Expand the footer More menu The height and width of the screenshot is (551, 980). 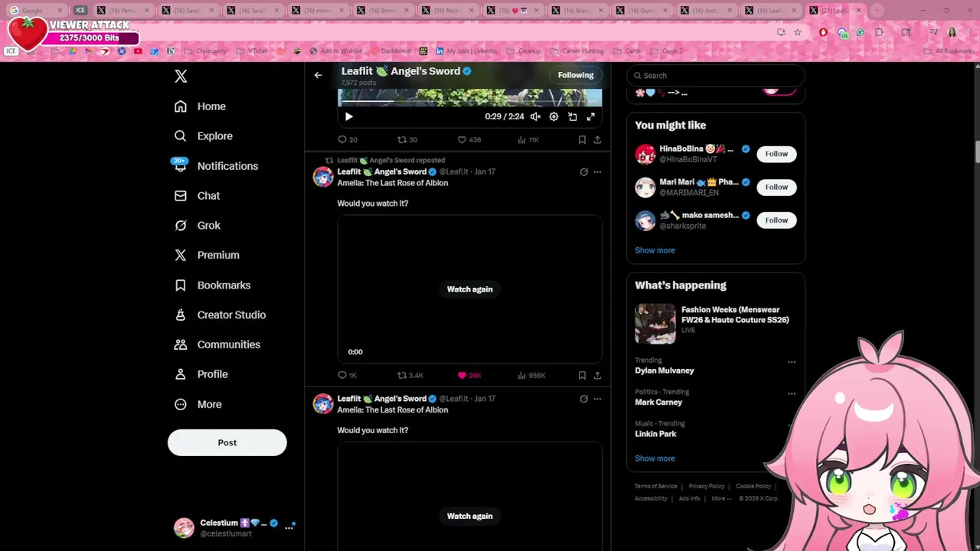(720, 498)
